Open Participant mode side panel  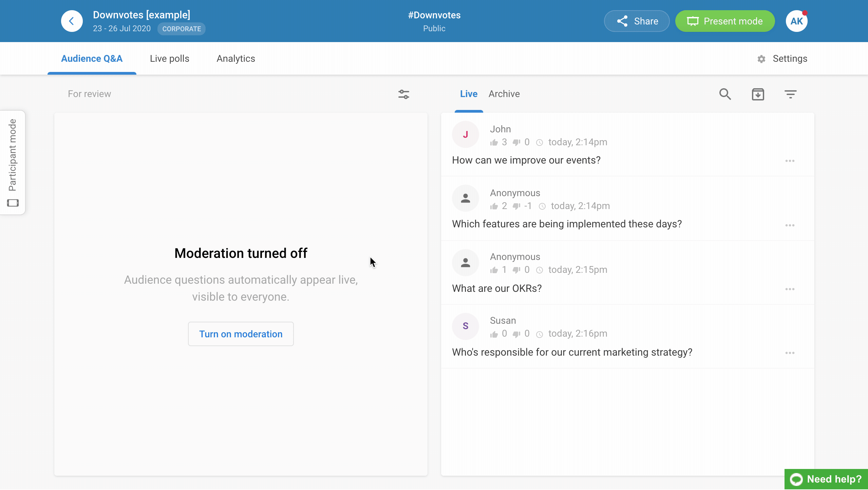pyautogui.click(x=13, y=162)
